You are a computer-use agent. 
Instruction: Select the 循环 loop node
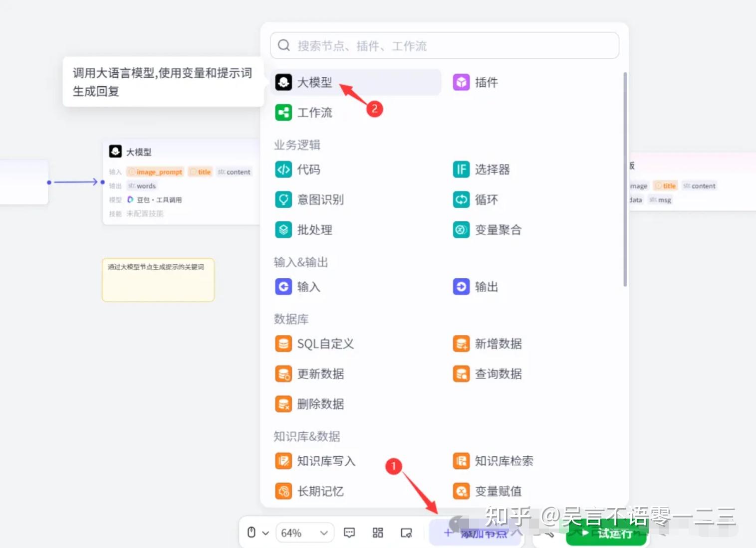tap(487, 199)
